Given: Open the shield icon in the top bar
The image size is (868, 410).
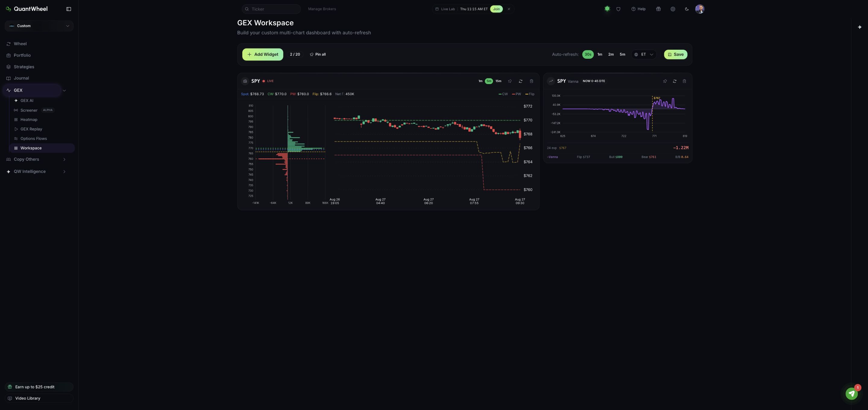Looking at the screenshot, I should 618,9.
